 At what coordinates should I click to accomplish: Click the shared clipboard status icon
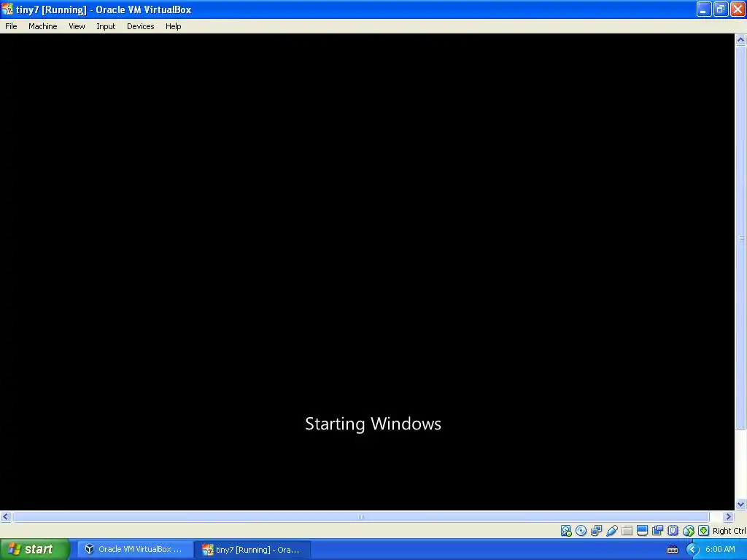(657, 531)
